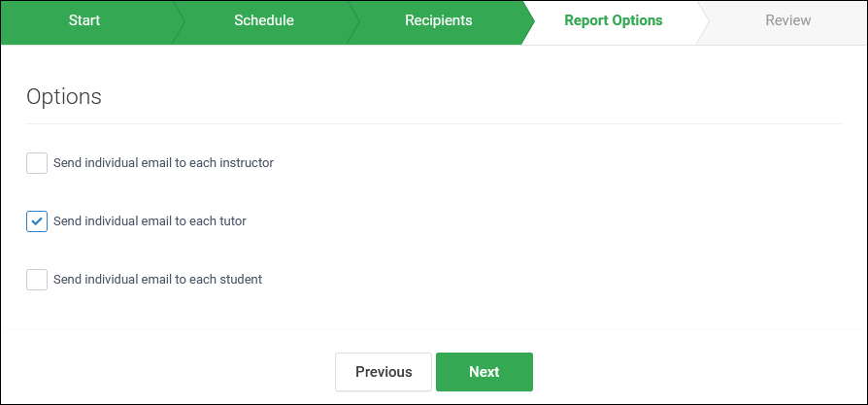Click the chevron between Start and Schedule
Viewport: 868px width, 405px height.
click(180, 20)
